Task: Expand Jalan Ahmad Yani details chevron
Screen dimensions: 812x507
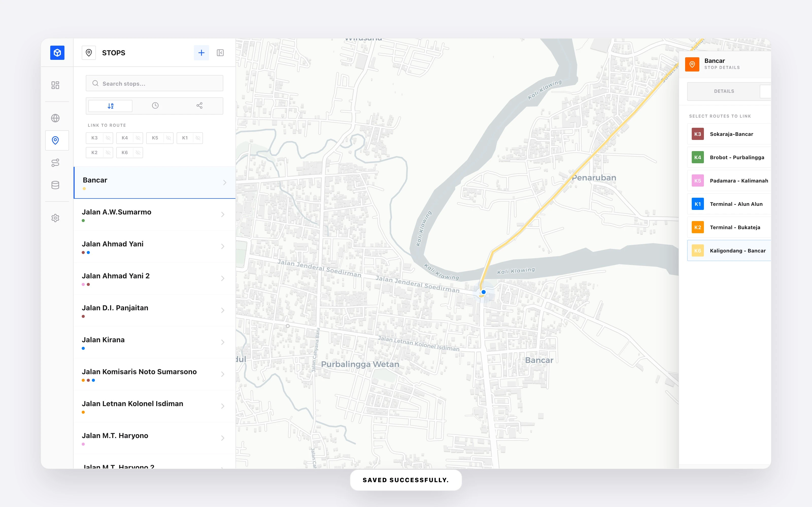Action: [x=223, y=246]
